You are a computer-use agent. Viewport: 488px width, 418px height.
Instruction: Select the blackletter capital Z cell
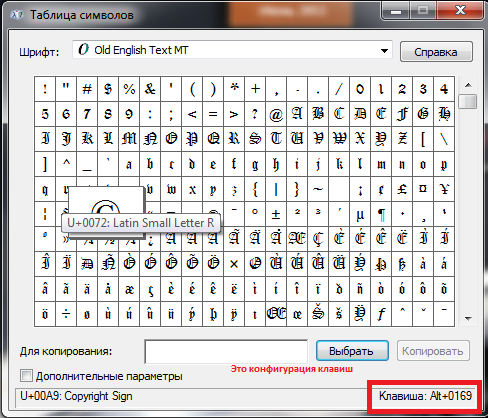coord(402,139)
